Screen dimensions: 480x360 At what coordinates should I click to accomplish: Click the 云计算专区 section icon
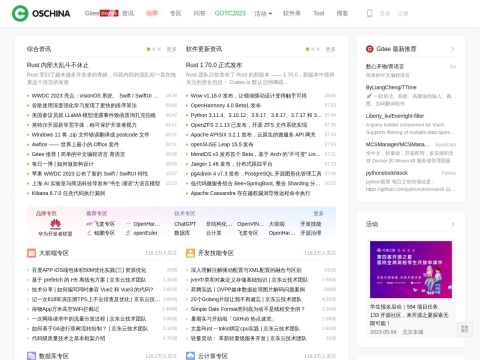click(x=190, y=356)
